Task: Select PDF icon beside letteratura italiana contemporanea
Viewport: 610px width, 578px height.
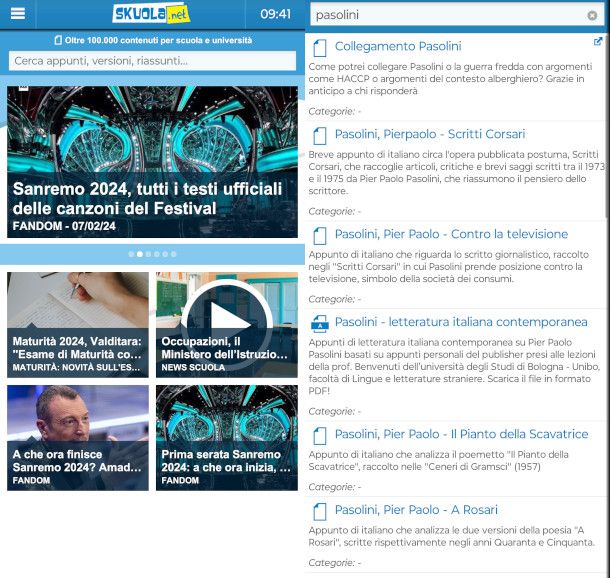Action: (320, 324)
